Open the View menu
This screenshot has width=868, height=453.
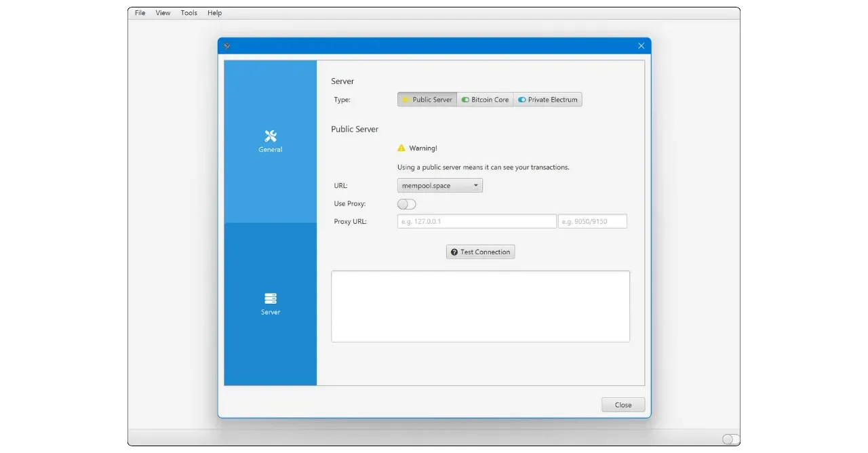point(163,13)
